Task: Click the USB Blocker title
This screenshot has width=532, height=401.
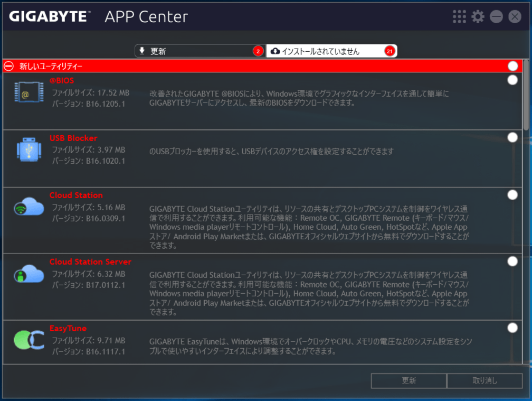Action: 73,138
